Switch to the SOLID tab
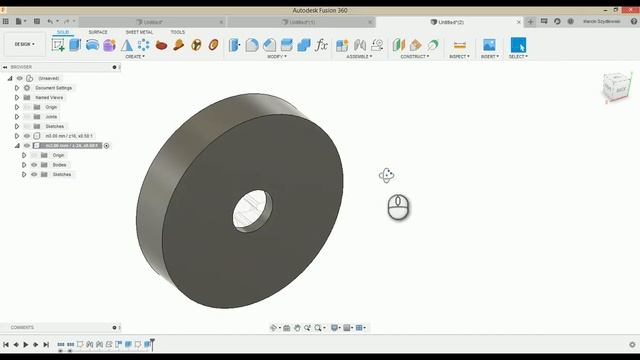The image size is (640, 360). [x=63, y=32]
